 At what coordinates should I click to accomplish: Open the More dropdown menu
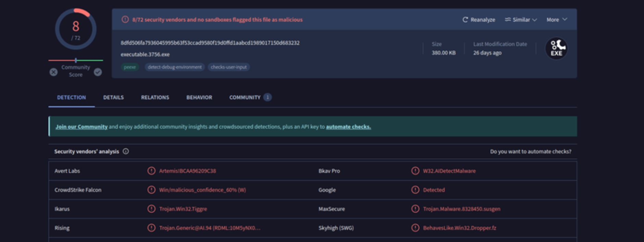(557, 20)
